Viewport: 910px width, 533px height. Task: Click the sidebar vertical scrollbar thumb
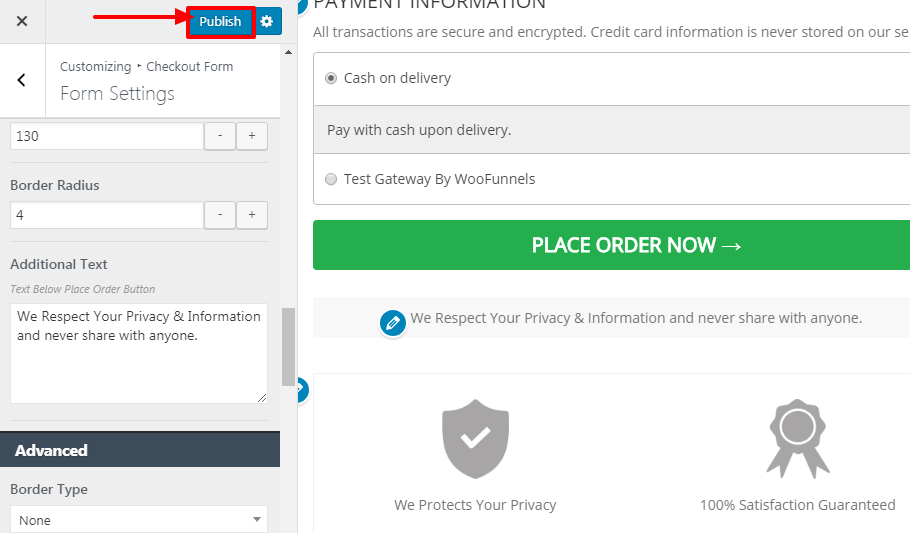click(x=288, y=347)
